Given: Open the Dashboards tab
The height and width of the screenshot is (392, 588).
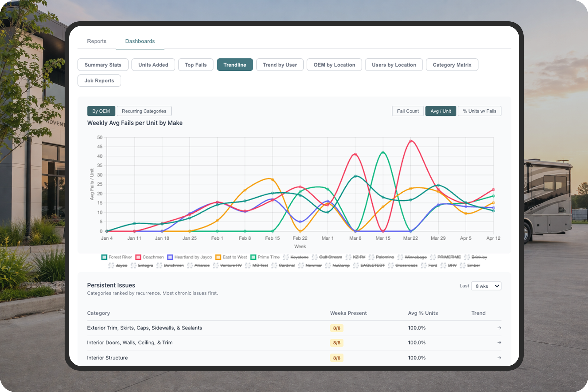Looking at the screenshot, I should click(x=140, y=41).
